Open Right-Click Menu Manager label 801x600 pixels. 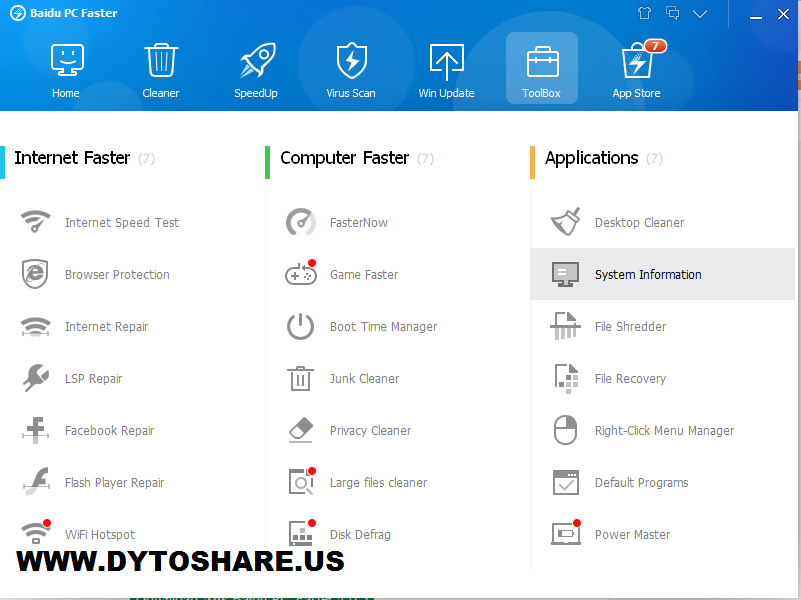(664, 431)
